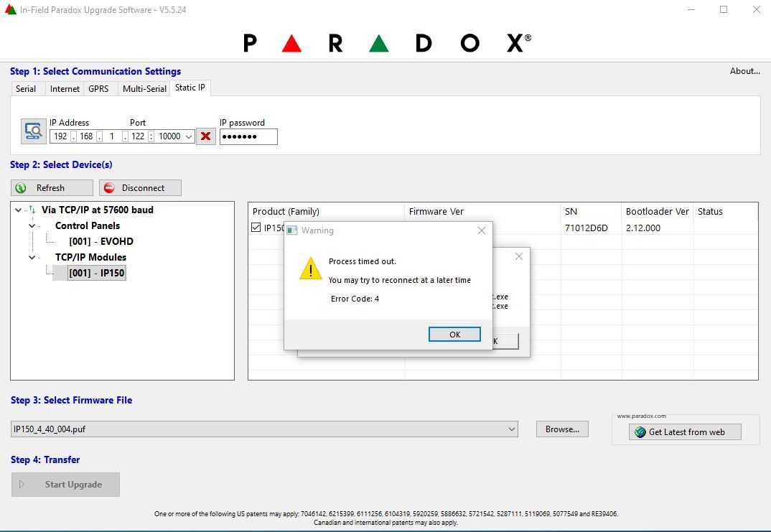Screen dimensions: 771x532
Task: Switch to the Serial tab
Action: tap(26, 89)
